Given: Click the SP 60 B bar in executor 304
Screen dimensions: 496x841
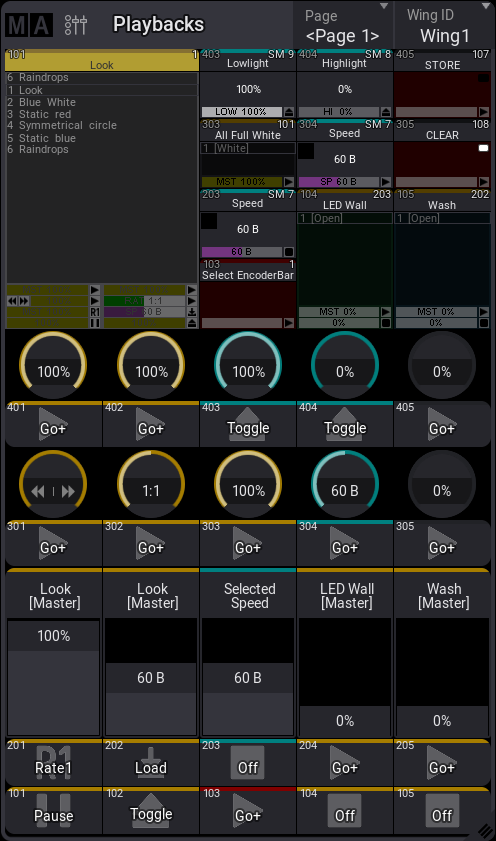Looking at the screenshot, I should (338, 182).
